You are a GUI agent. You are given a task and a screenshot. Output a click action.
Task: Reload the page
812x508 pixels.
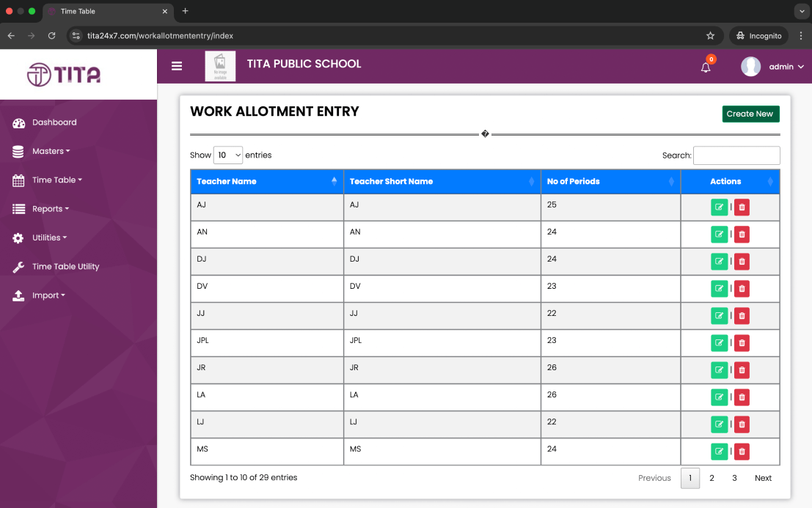pos(52,36)
